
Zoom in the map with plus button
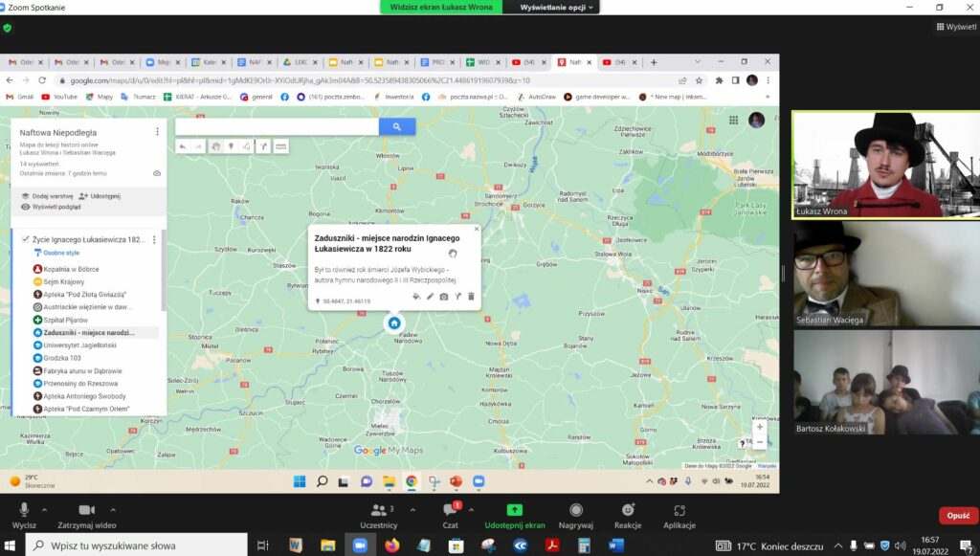759,427
